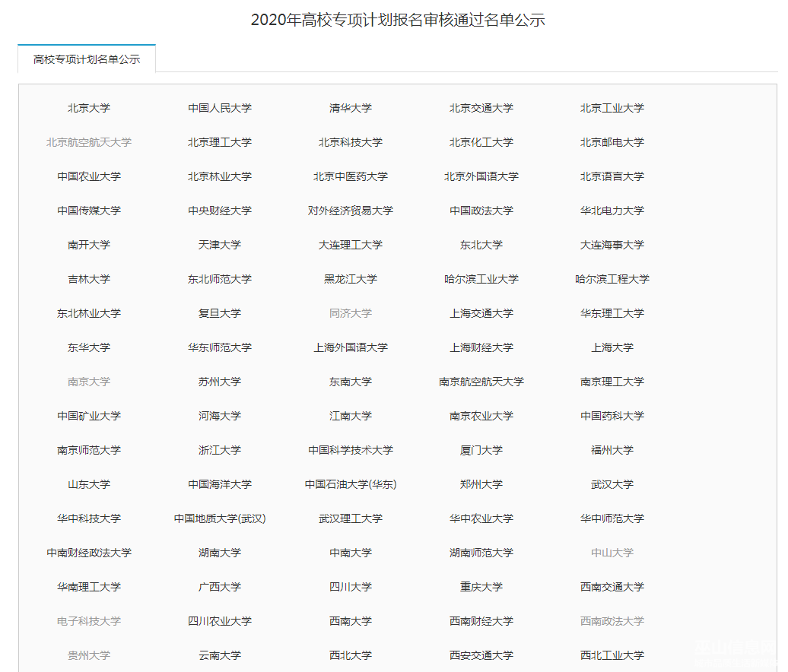Open 哈尔滨工业大学 link
Screen dimensions: 788x672
[481, 279]
